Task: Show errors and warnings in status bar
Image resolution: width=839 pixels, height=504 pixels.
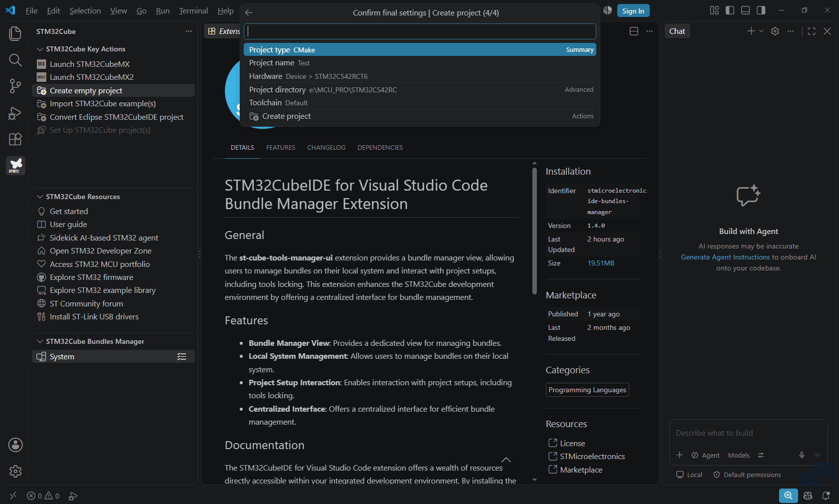Action: (x=43, y=496)
